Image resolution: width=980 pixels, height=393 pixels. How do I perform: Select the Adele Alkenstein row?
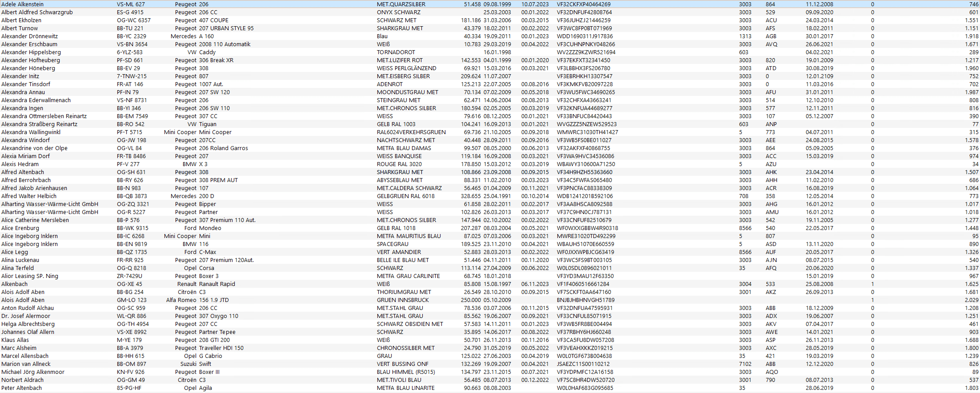tap(23, 4)
